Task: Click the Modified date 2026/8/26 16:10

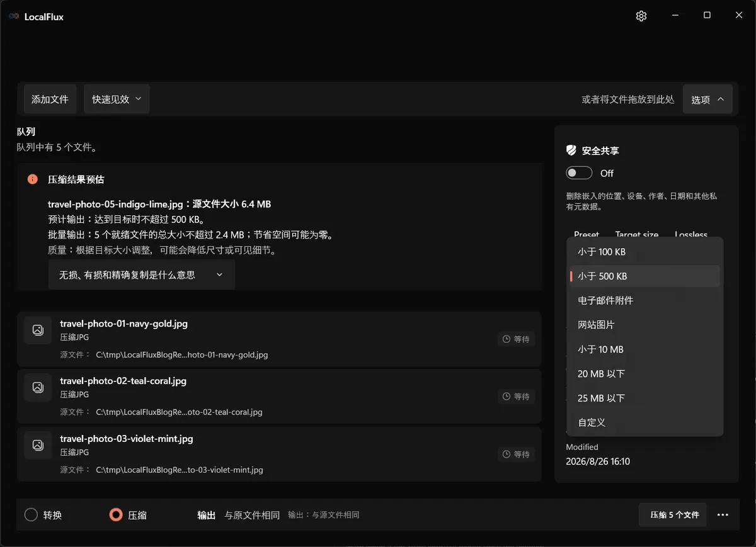Action: point(598,461)
